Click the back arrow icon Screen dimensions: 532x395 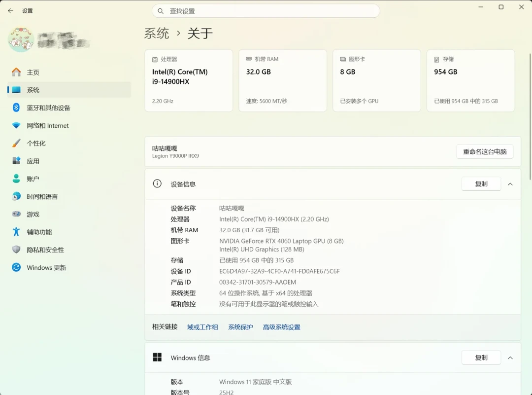[10, 11]
